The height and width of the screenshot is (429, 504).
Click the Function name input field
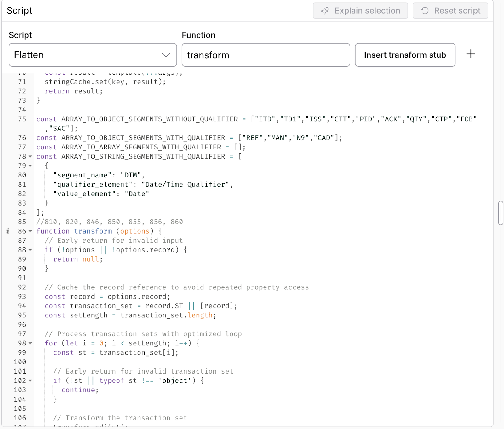(266, 55)
